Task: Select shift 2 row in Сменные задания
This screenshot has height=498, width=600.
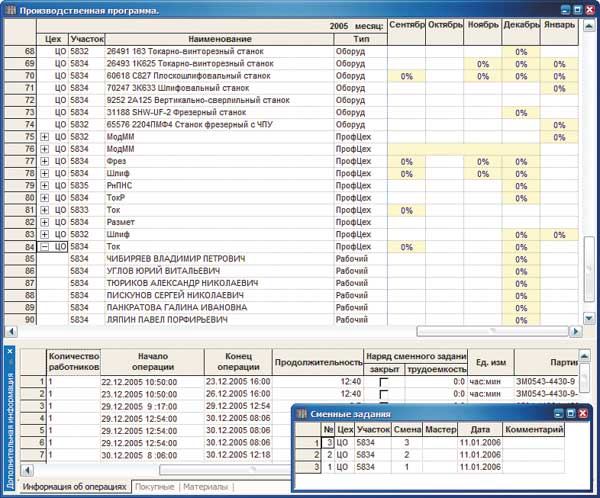Action: point(430,455)
